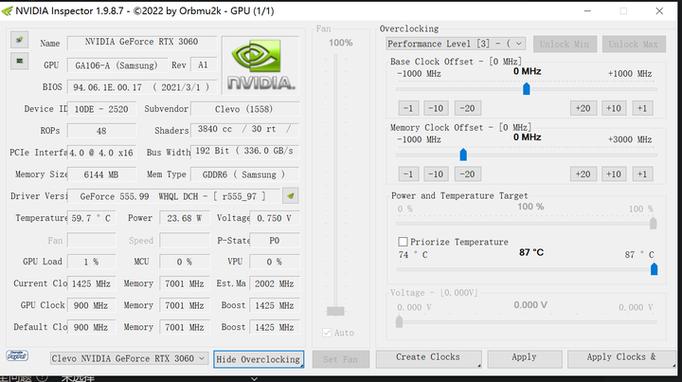682x382 pixels.
Task: Click -10 under Base Clock Offset
Action: 435,108
